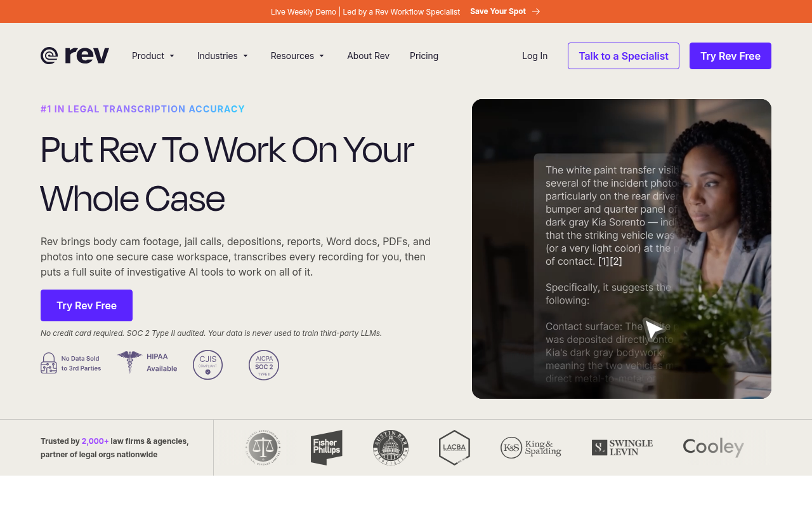This screenshot has width=812, height=508.
Task: Click the Talk to a Specialist button
Action: 624,56
